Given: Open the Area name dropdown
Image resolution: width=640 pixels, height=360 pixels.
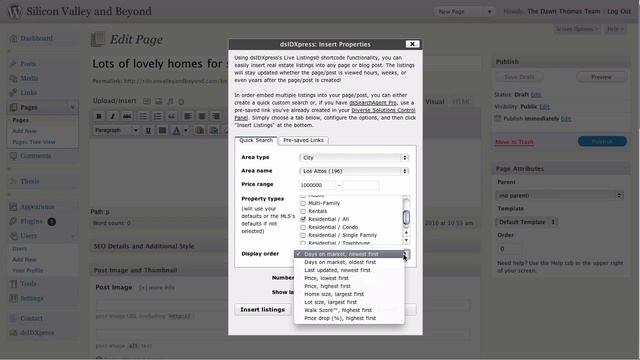Looking at the screenshot, I should click(x=354, y=171).
